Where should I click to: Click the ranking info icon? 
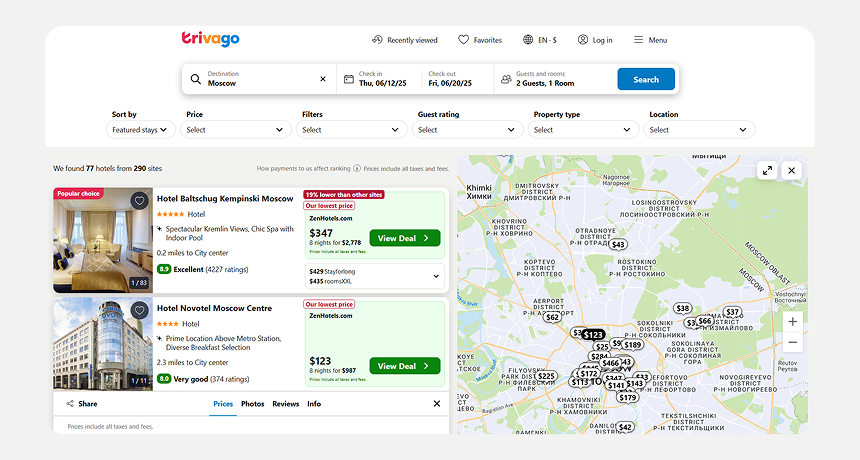(357, 168)
